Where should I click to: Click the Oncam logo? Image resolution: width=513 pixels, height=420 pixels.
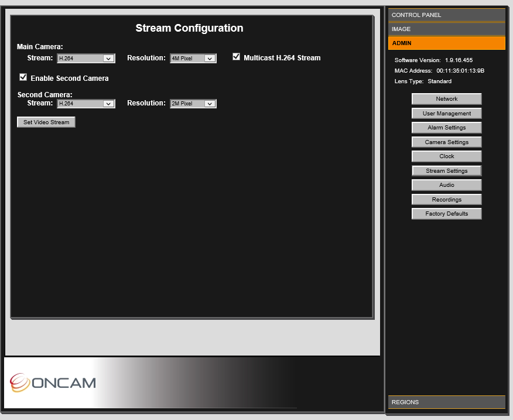(53, 383)
